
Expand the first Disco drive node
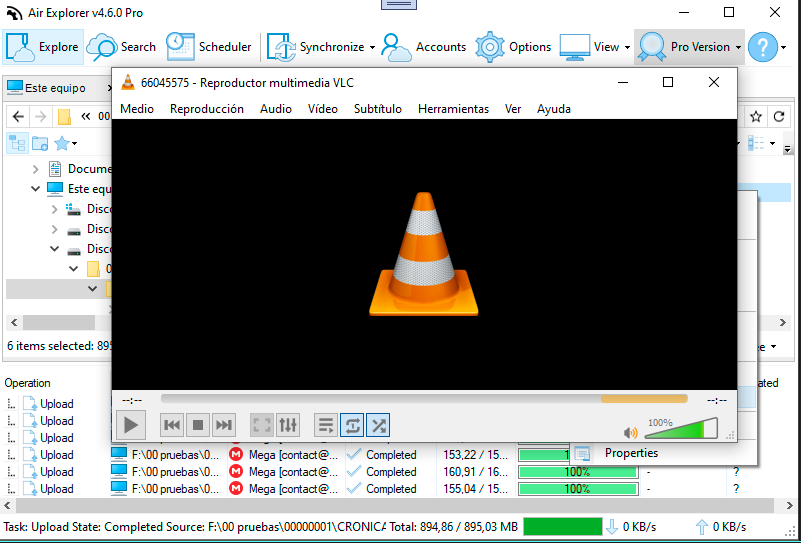point(55,209)
